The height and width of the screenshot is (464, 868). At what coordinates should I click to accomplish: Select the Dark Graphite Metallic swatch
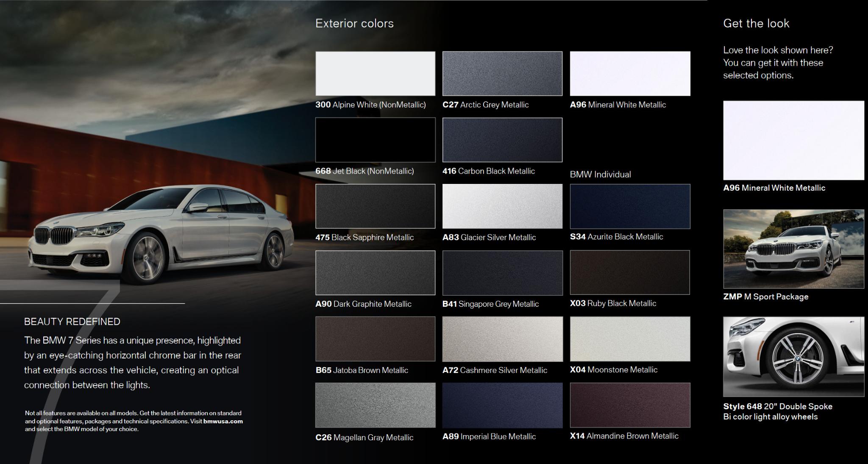point(375,272)
